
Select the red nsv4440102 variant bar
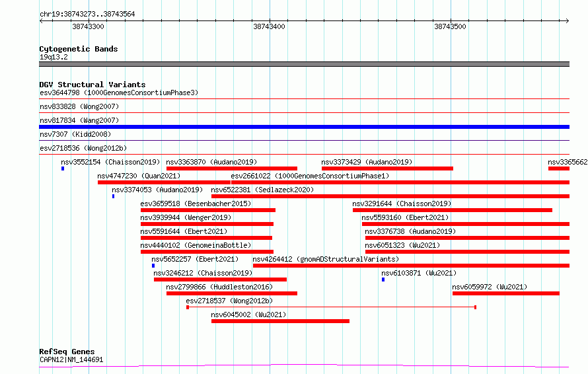(207, 252)
